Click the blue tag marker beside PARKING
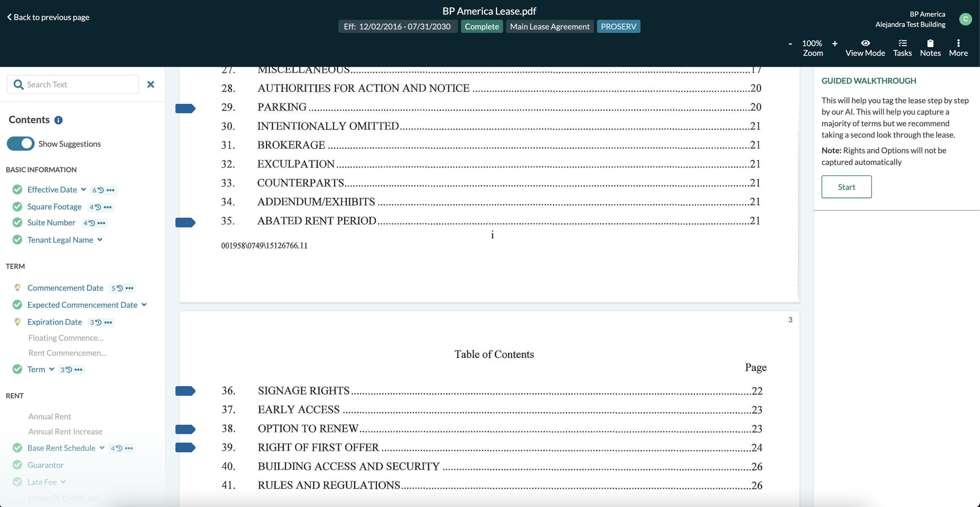The image size is (980, 507). click(x=185, y=108)
